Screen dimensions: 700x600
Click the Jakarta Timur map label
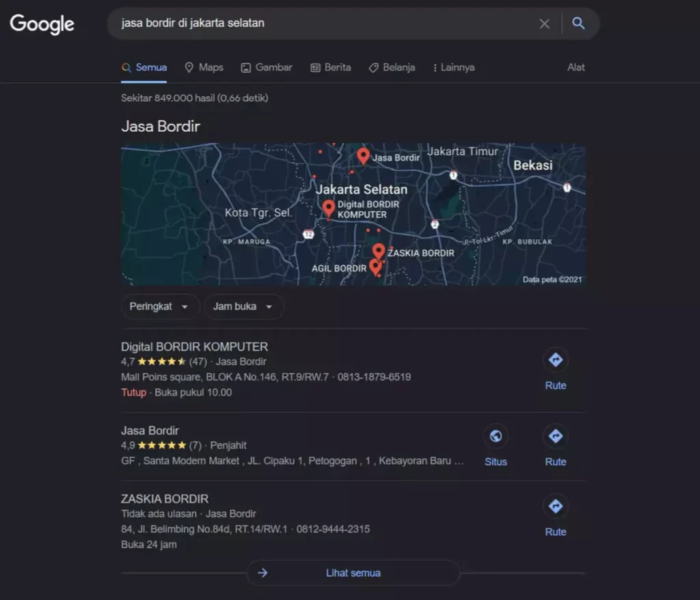(x=463, y=152)
